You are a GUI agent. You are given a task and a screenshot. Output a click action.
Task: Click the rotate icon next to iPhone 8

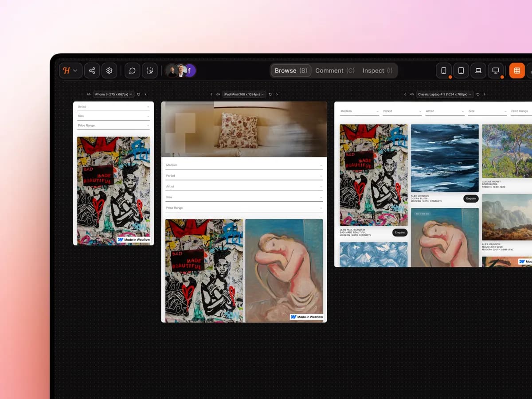(139, 94)
